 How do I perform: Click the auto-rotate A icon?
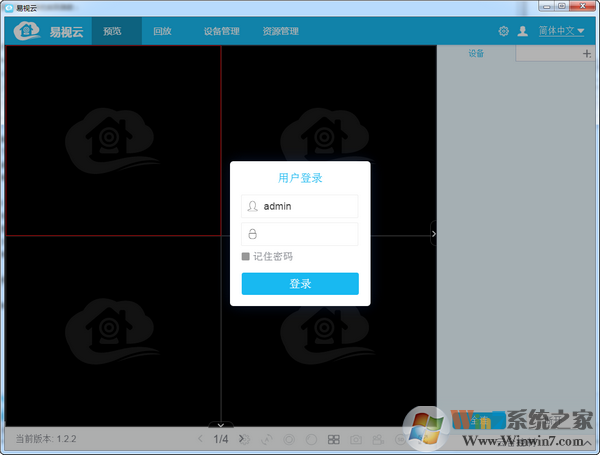tap(267, 440)
